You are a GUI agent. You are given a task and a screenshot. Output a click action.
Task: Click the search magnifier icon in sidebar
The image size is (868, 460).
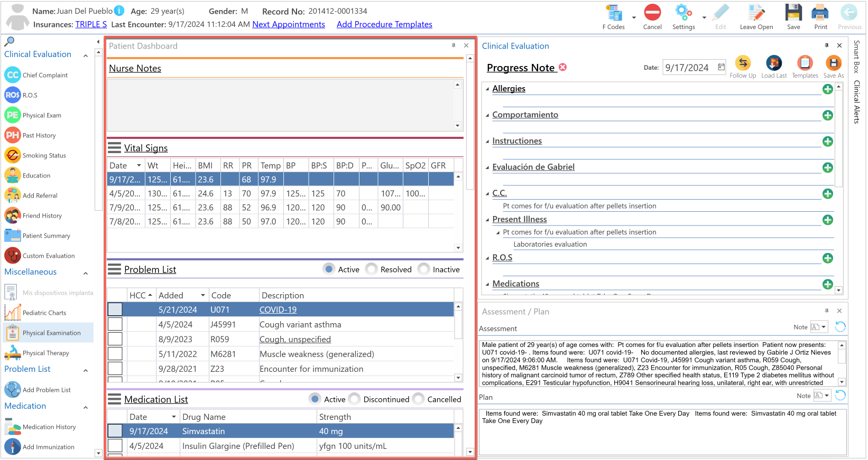pyautogui.click(x=10, y=41)
